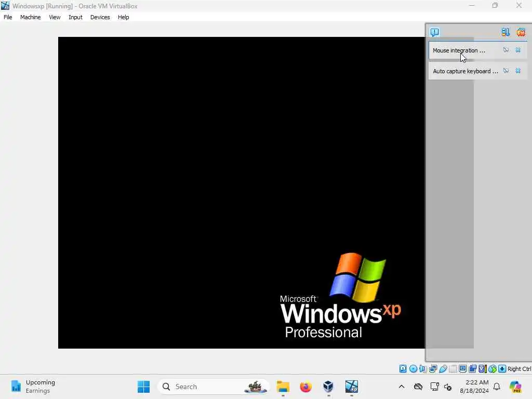This screenshot has height=399, width=532.
Task: Click the taskbar Search box
Action: pyautogui.click(x=214, y=387)
